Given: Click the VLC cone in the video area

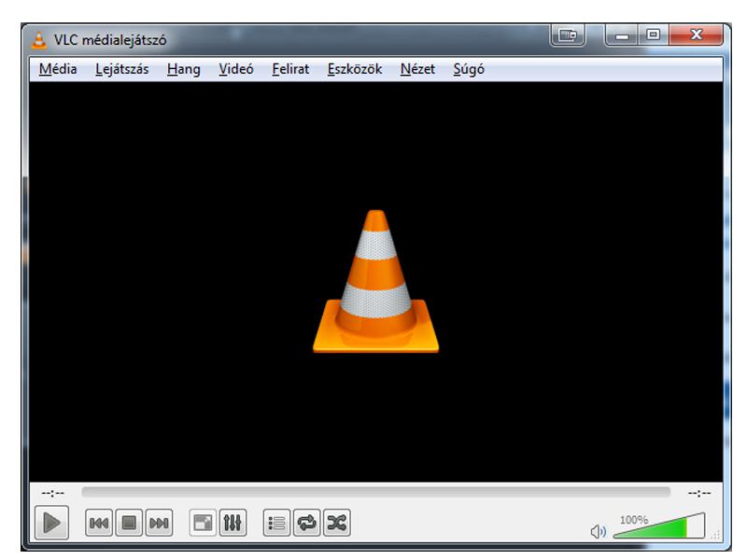Looking at the screenshot, I should [376, 282].
